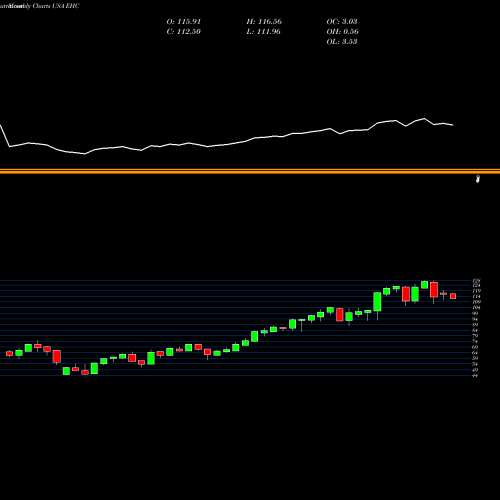Click the OH: 0.56 value
The image size is (500, 500).
coord(342,32)
